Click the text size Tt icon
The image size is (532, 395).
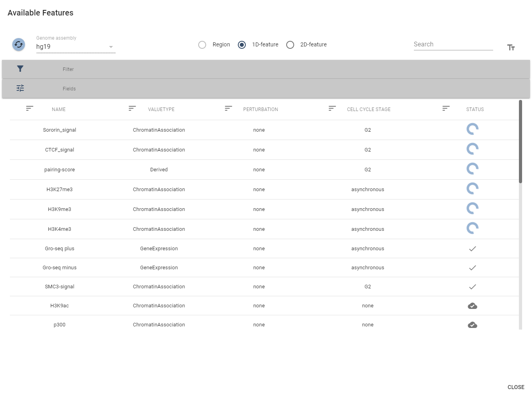coord(511,47)
